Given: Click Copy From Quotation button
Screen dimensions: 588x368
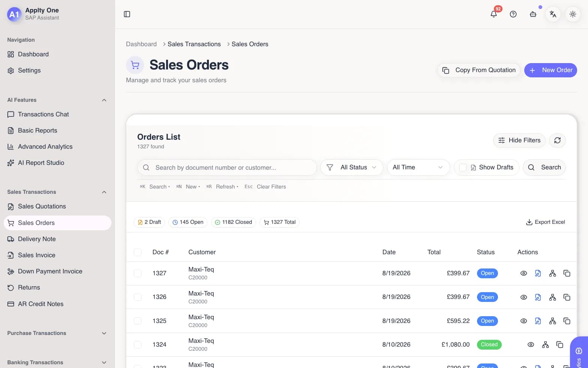Looking at the screenshot, I should (478, 70).
